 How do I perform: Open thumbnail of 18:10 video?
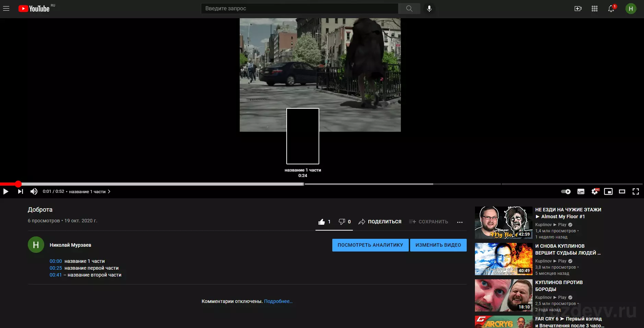coord(504,295)
